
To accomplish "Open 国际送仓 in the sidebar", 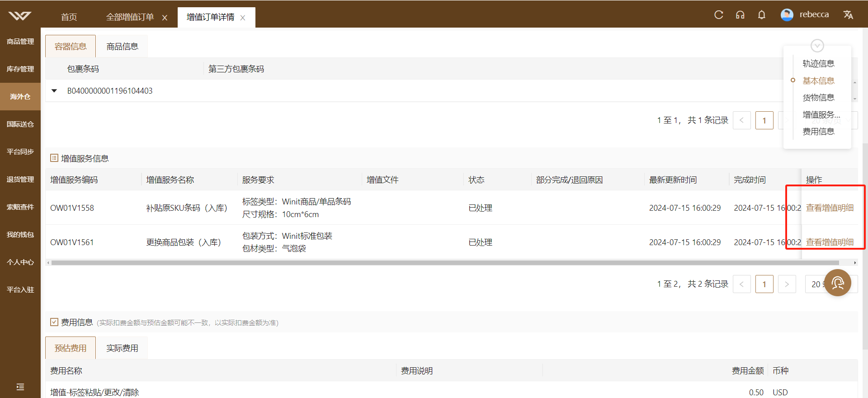I will pyautogui.click(x=20, y=124).
